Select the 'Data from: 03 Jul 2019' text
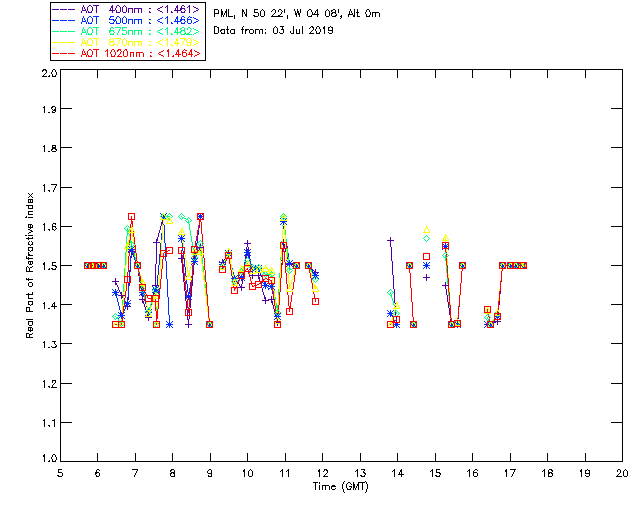The height and width of the screenshot is (512, 640). tap(273, 31)
